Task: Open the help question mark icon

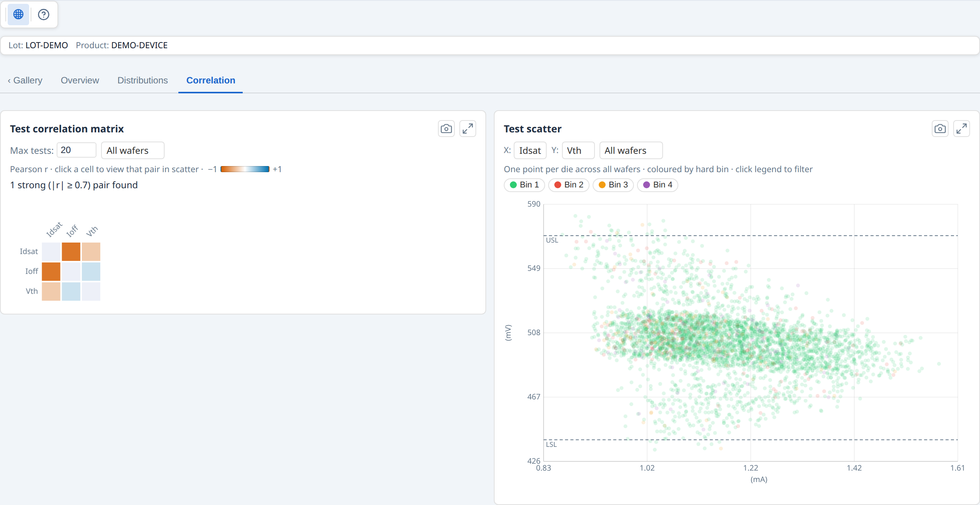Action: click(x=44, y=15)
